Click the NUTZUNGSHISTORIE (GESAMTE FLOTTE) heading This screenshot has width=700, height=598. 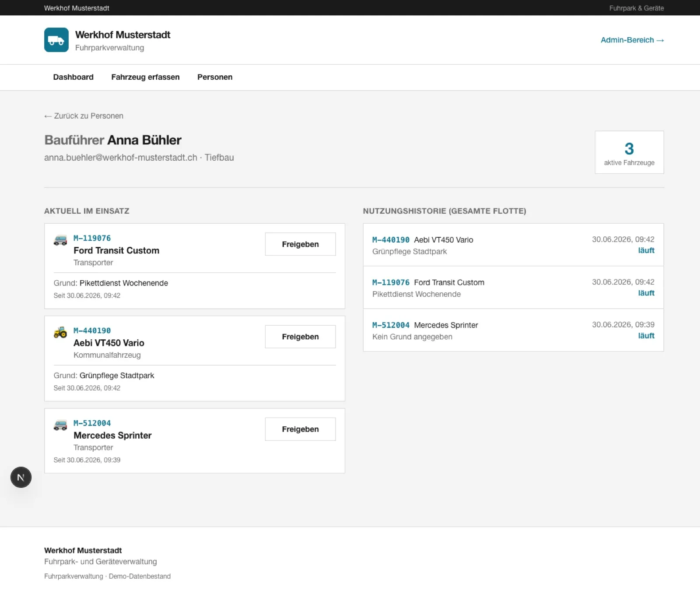[444, 211]
